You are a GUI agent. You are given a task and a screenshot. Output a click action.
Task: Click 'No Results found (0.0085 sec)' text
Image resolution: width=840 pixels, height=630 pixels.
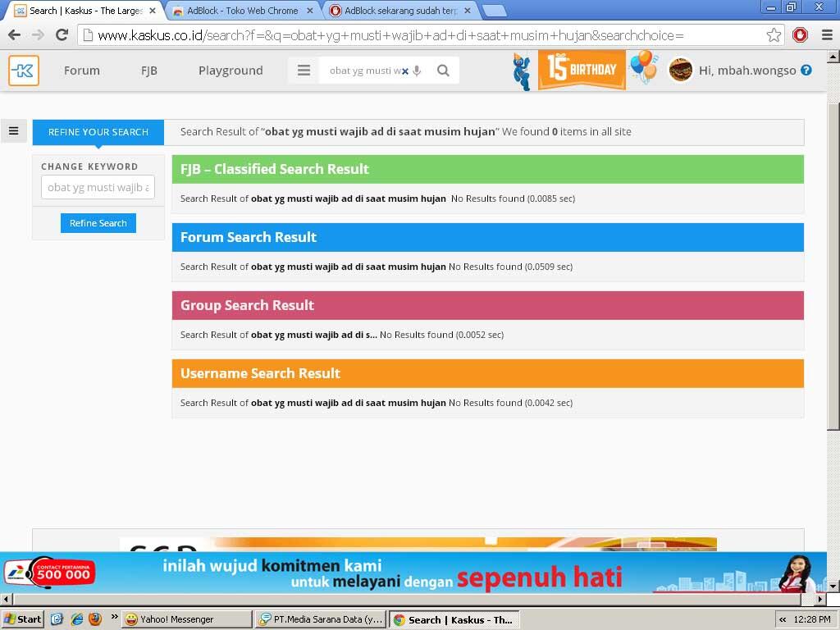(514, 199)
